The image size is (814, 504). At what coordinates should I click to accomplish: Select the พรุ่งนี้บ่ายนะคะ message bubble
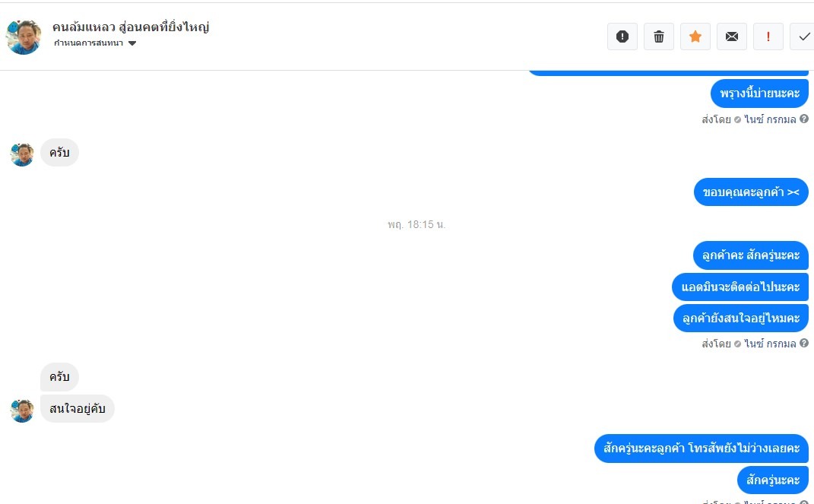pyautogui.click(x=759, y=94)
